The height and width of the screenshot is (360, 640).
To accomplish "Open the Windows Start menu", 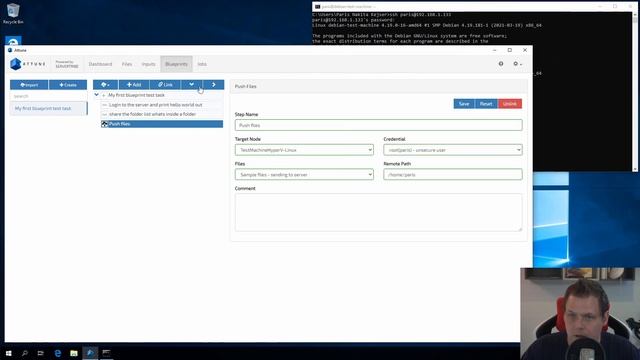I will [8, 353].
